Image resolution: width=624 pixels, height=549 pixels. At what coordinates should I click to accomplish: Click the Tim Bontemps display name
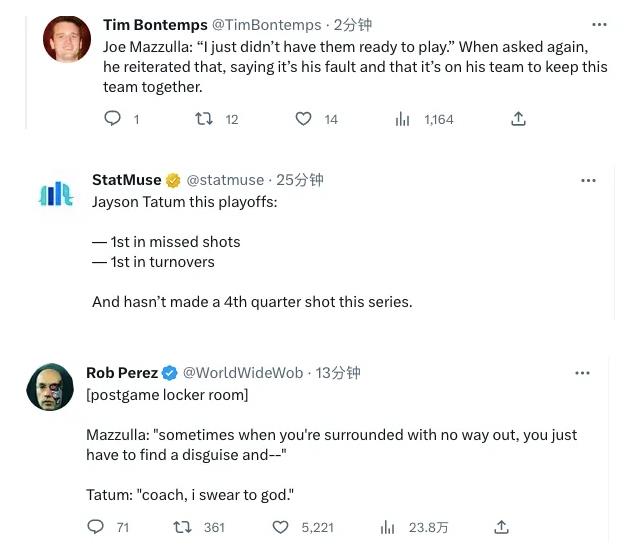point(155,24)
